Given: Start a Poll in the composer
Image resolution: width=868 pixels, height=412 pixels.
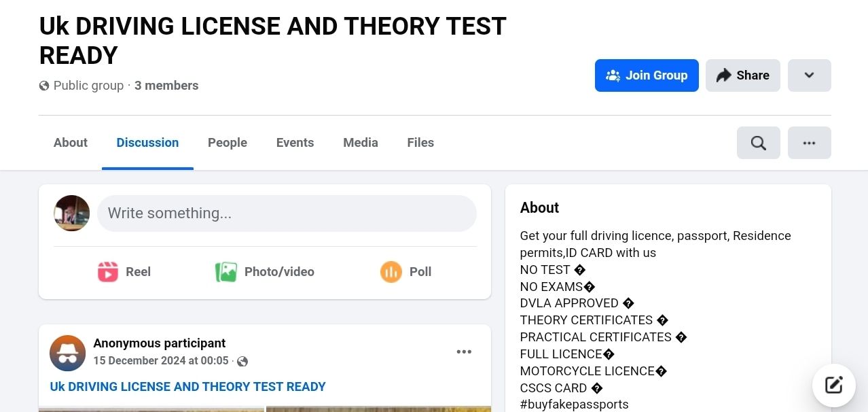Looking at the screenshot, I should pyautogui.click(x=406, y=272).
